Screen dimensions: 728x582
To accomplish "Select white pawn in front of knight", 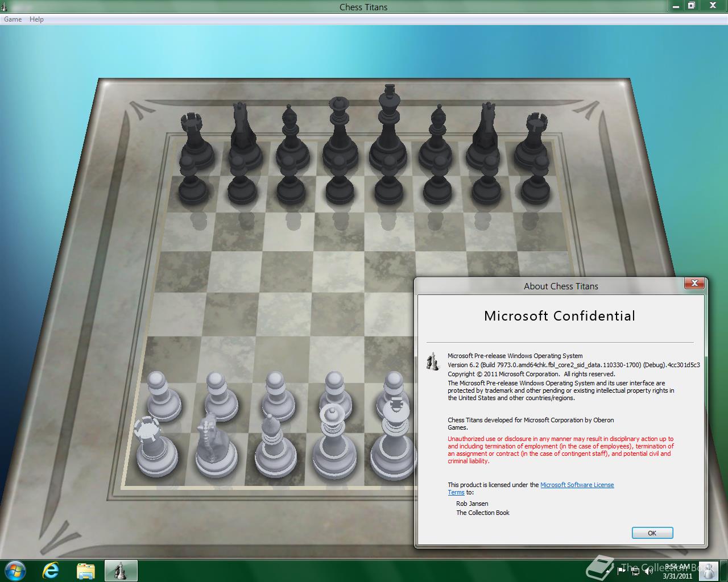I will tap(221, 396).
